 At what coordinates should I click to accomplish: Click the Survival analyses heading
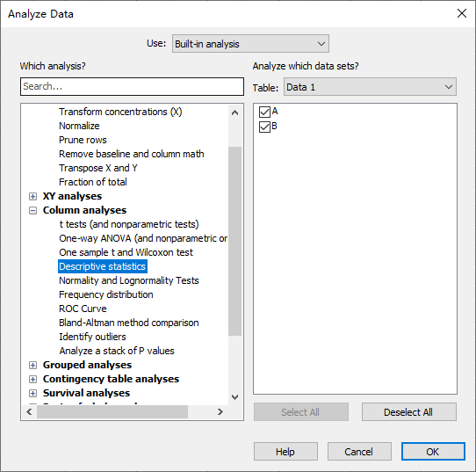point(86,393)
